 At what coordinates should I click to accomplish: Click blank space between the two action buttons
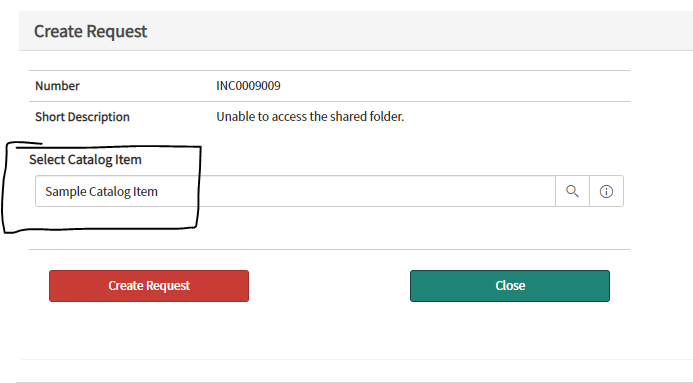click(329, 286)
